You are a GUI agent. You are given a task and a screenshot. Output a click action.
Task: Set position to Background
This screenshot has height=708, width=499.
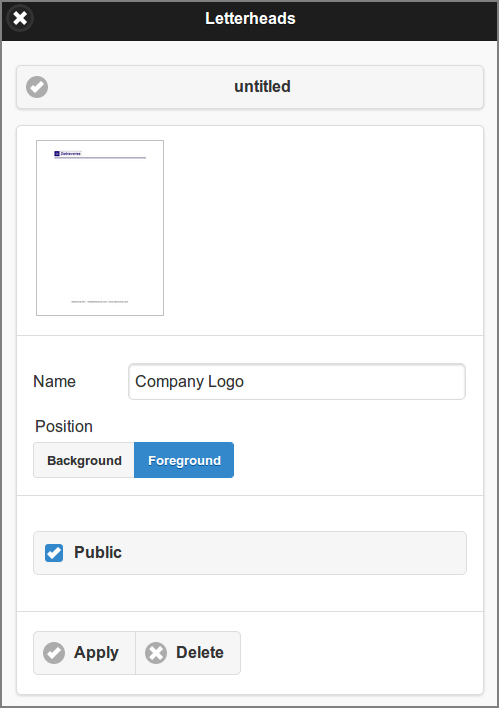click(x=84, y=460)
